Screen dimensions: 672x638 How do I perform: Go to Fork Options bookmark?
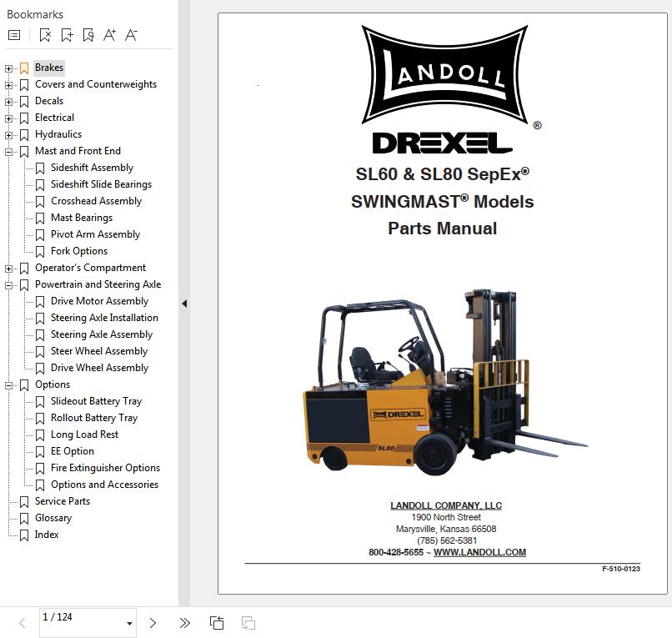pos(79,251)
